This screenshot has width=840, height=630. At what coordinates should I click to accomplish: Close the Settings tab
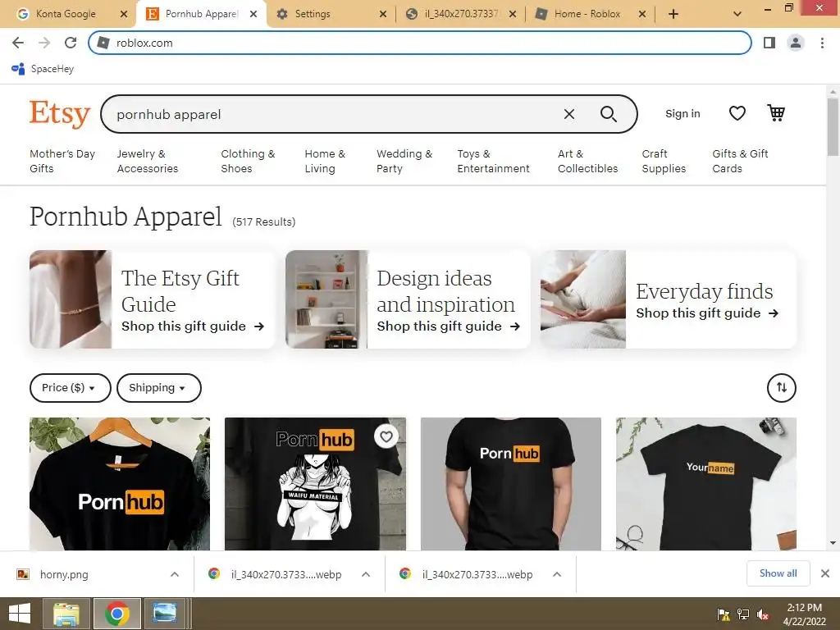pos(383,14)
